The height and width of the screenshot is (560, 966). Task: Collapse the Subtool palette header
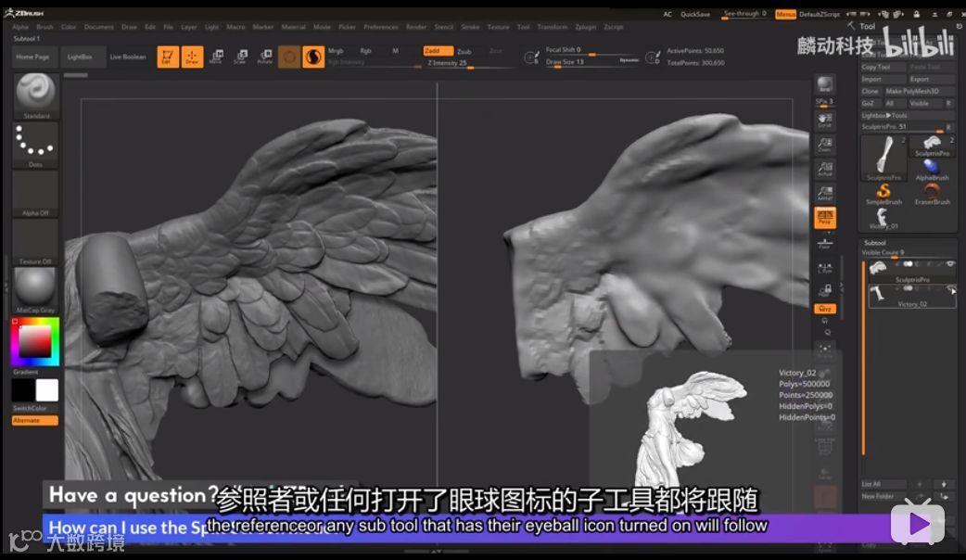coord(875,243)
